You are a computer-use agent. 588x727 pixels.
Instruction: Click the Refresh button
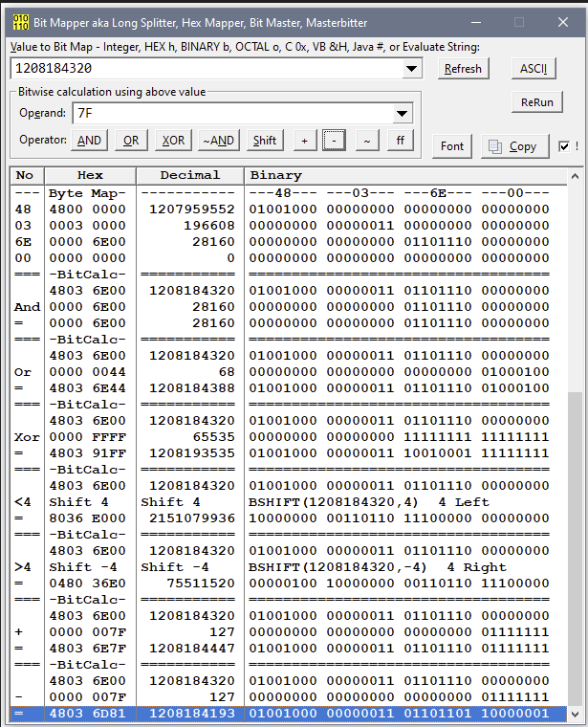[463, 68]
